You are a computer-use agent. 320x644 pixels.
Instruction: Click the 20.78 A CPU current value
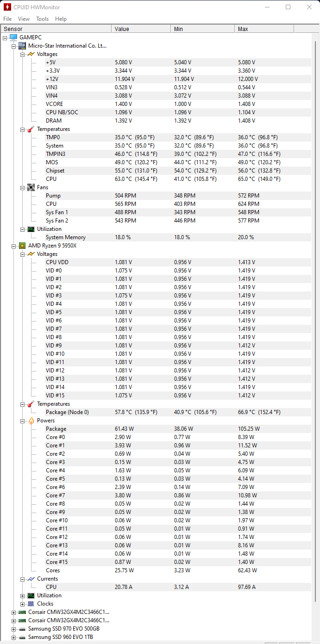pos(125,587)
